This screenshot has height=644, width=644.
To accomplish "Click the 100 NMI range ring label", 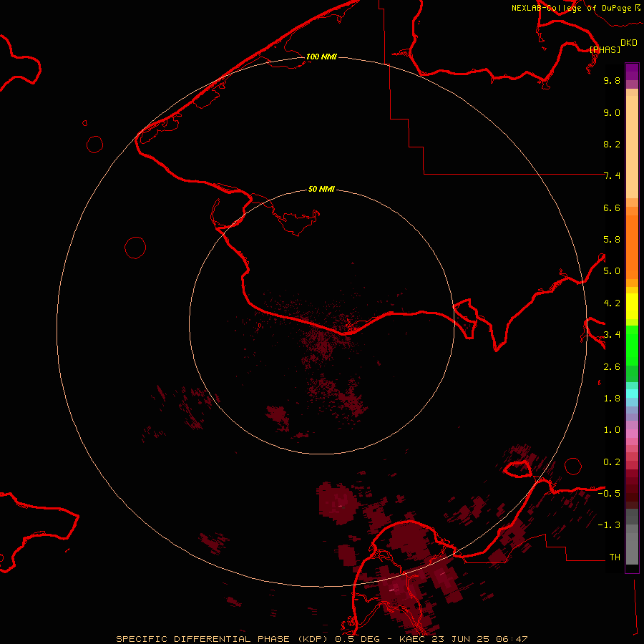I will click(321, 57).
